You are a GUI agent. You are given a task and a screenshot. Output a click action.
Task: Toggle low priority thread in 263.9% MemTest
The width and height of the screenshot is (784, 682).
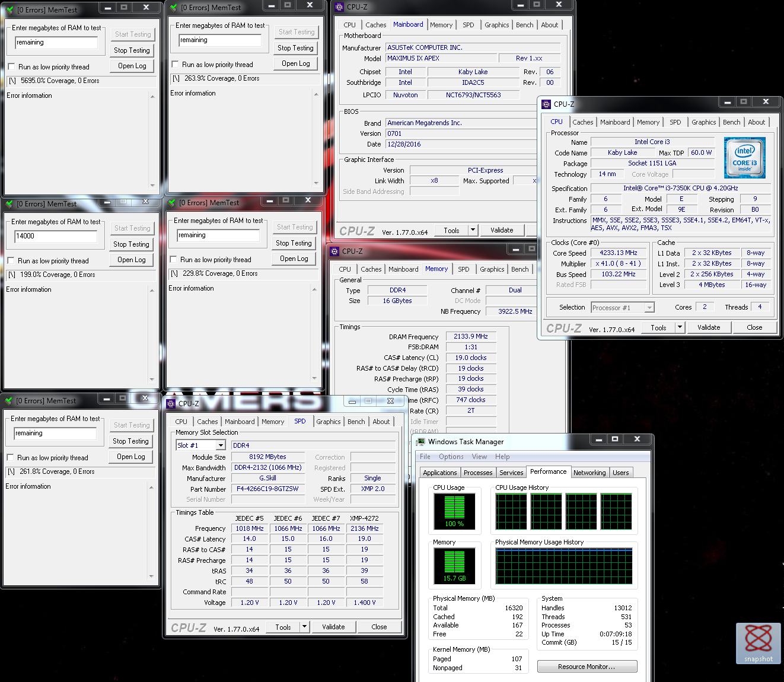point(175,65)
